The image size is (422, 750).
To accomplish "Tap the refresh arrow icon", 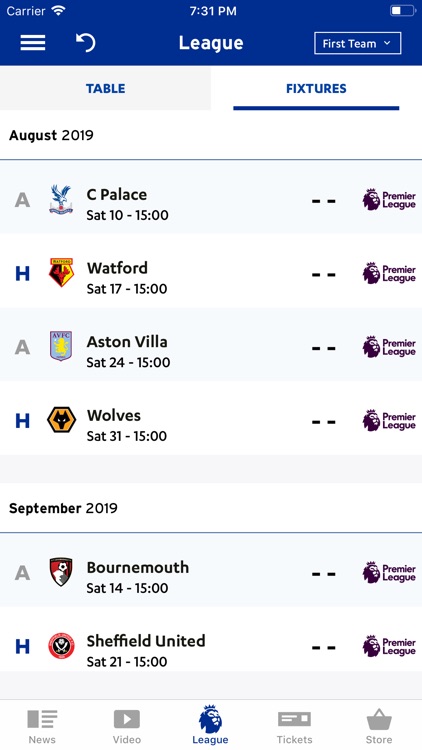I will [86, 43].
